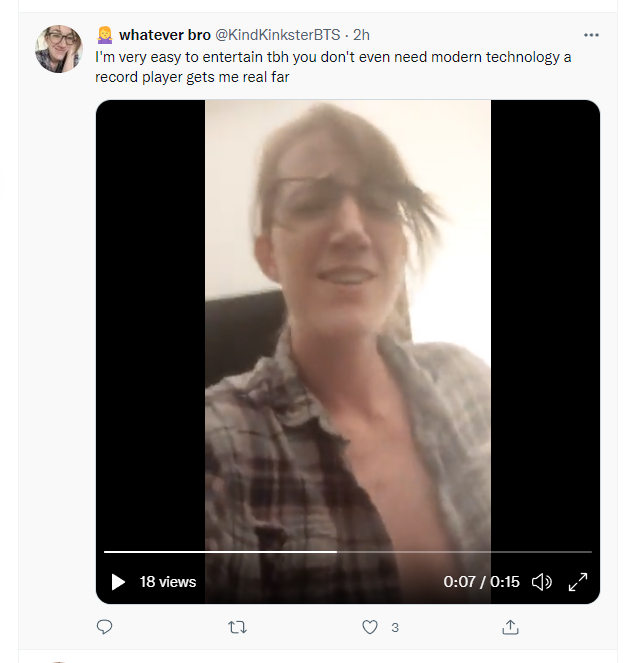Expand video to fullscreen
This screenshot has height=663, width=638.
[578, 582]
